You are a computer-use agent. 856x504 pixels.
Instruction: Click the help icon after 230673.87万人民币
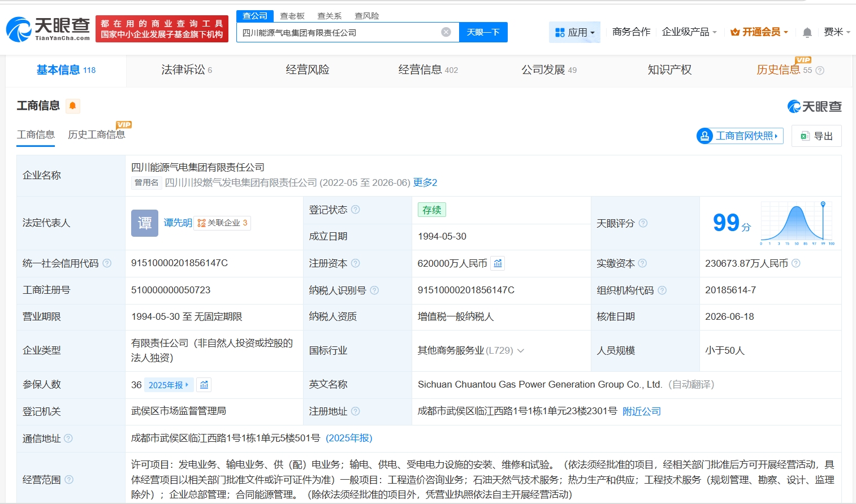796,263
